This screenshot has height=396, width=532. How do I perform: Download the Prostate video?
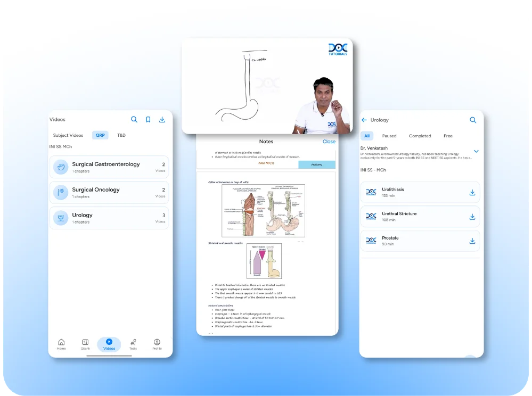click(472, 241)
